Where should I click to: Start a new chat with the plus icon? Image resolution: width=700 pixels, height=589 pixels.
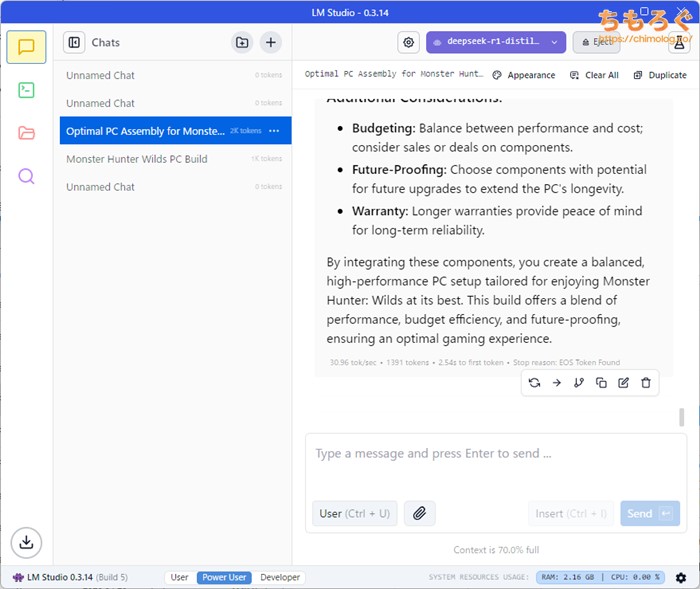click(271, 42)
